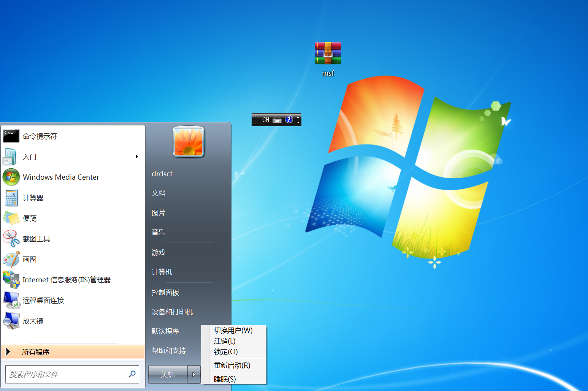The width and height of the screenshot is (588, 391).
Task: Open the 放大镜 magnifier icon
Action: [11, 321]
